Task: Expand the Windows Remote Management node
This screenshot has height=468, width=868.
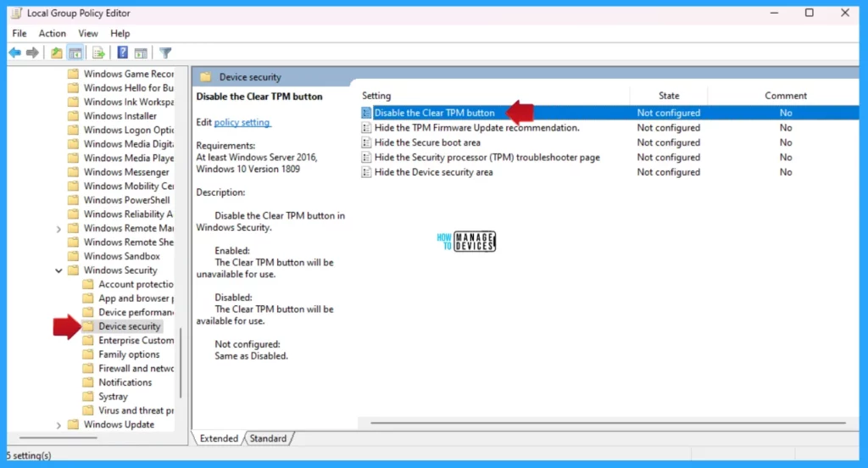Action: point(58,228)
